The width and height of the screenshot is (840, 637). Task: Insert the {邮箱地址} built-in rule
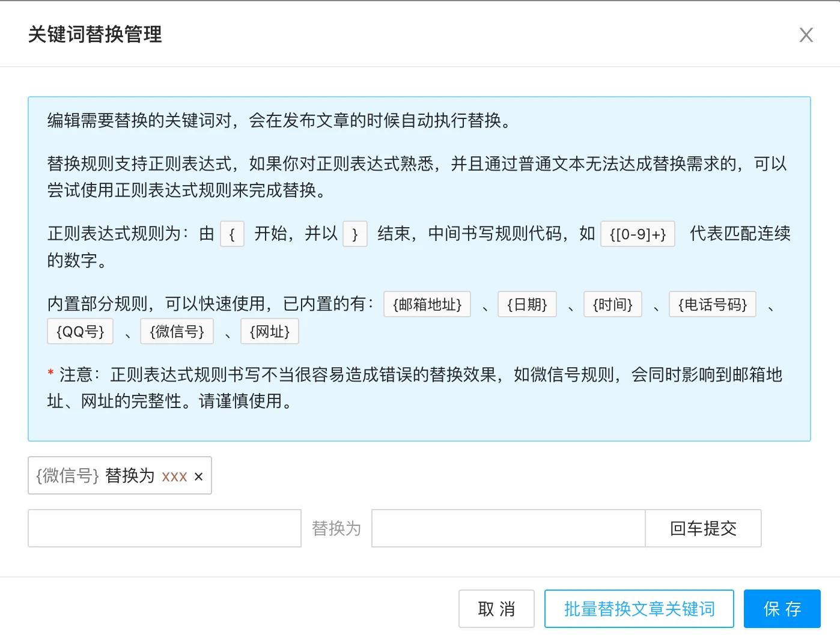coord(427,304)
